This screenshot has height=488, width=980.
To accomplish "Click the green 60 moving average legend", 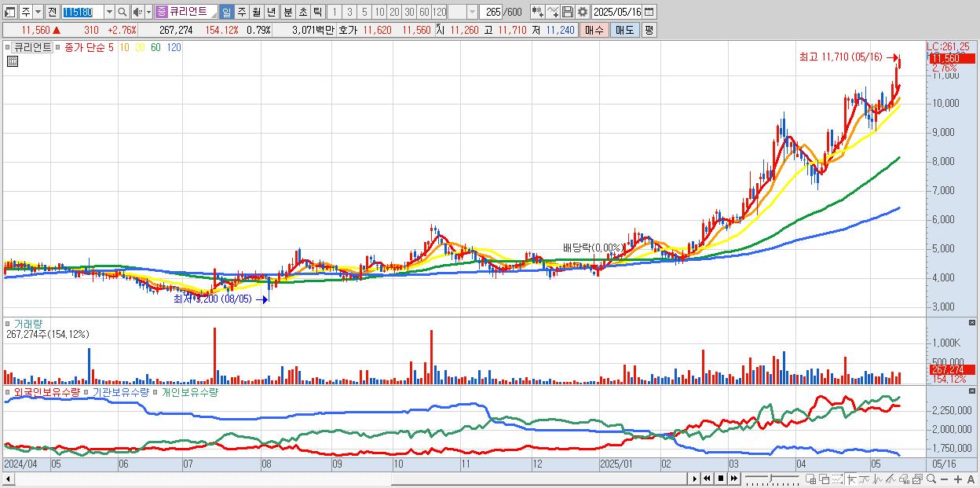I will click(155, 47).
